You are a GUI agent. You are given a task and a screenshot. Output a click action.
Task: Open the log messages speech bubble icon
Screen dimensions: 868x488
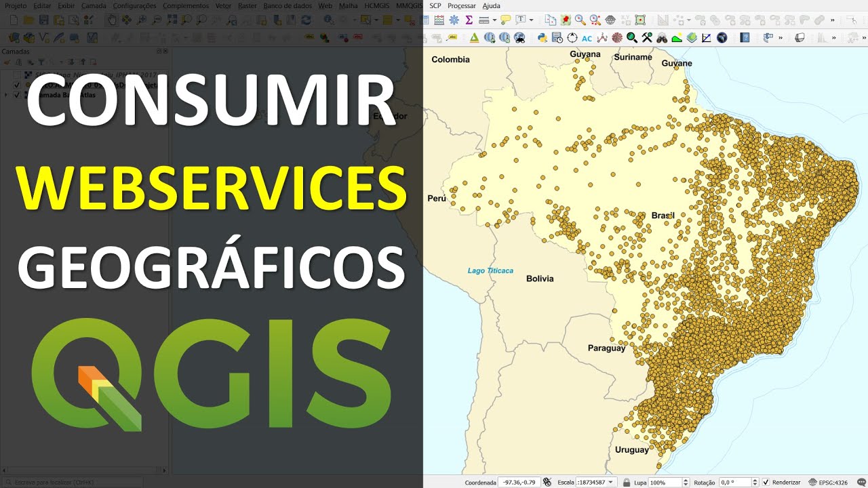tap(861, 482)
